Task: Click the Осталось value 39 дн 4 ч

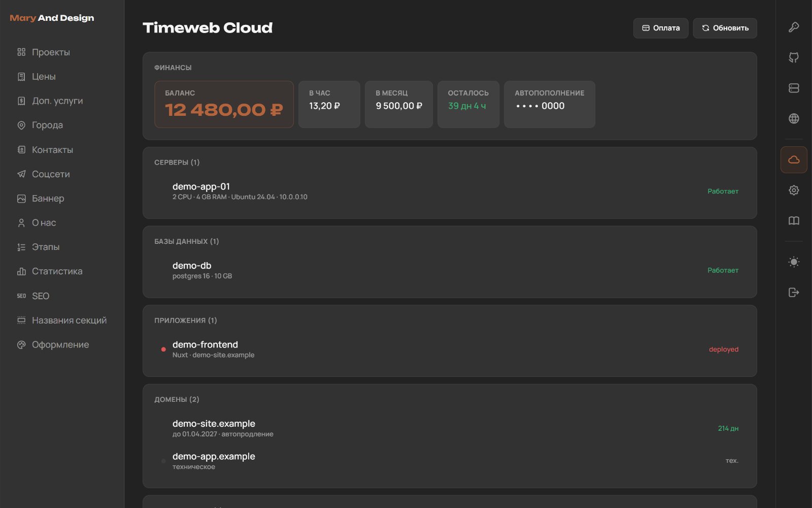Action: (x=467, y=106)
